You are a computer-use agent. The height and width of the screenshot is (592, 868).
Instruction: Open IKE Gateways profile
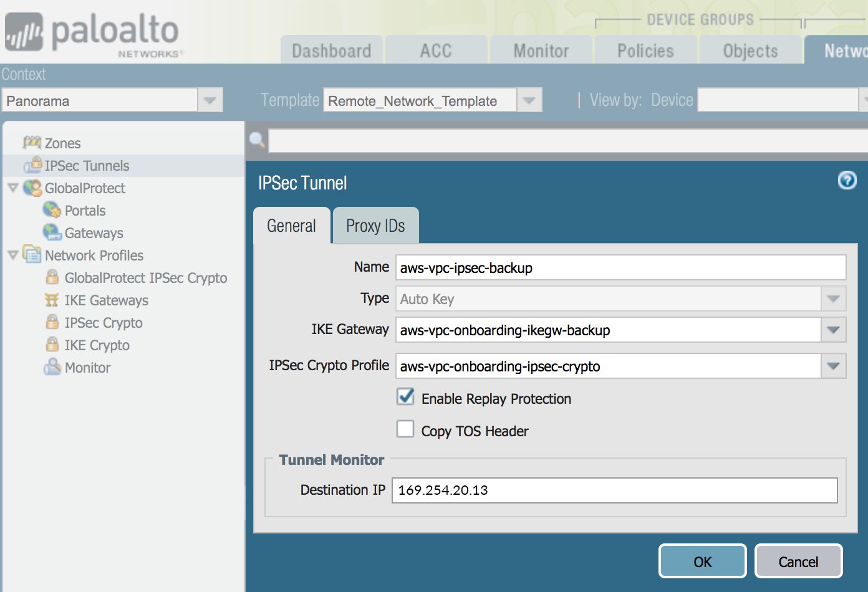pyautogui.click(x=106, y=300)
